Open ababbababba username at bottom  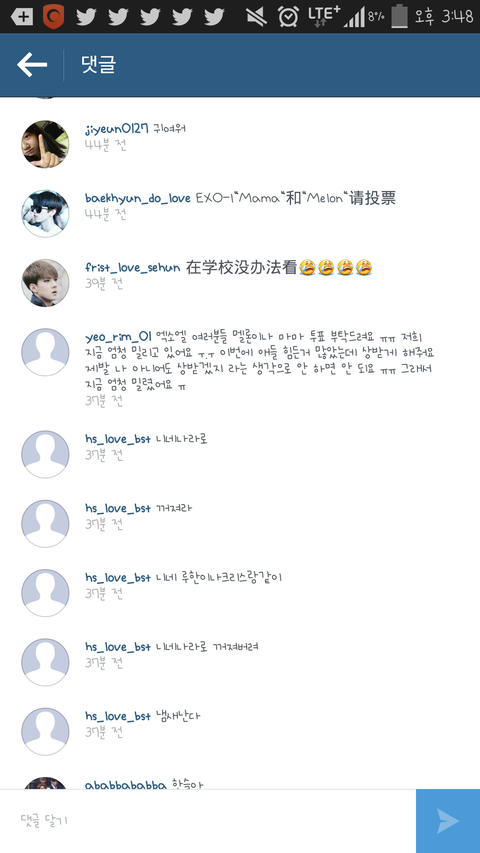125,785
